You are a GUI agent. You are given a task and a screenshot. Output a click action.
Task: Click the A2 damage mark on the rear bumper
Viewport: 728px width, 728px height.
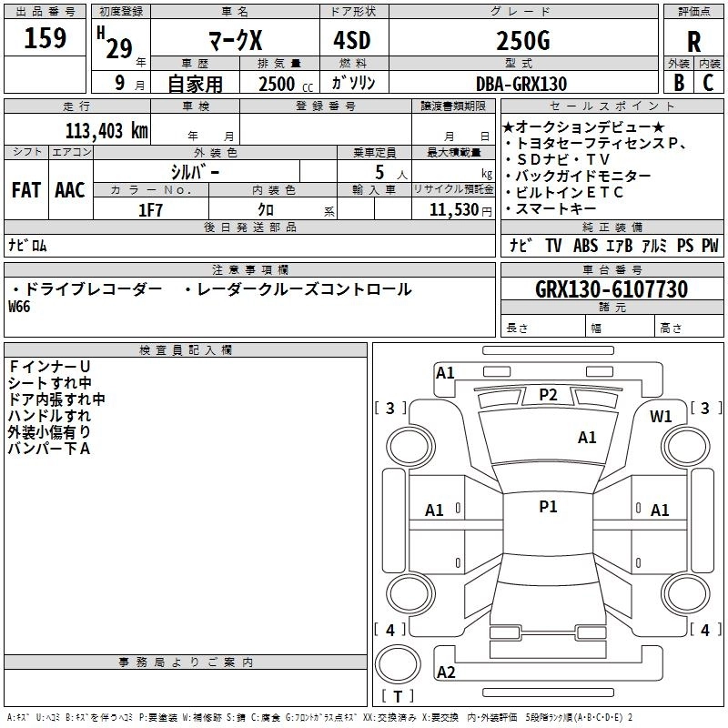click(446, 672)
